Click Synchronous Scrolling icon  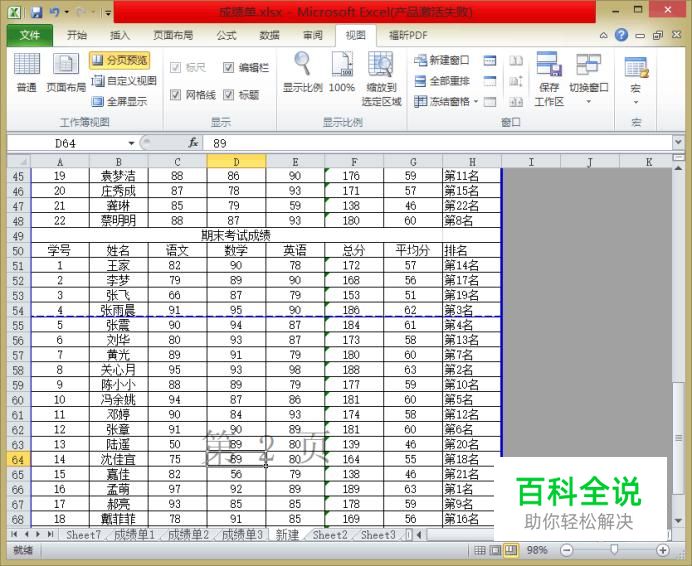pyautogui.click(x=516, y=81)
